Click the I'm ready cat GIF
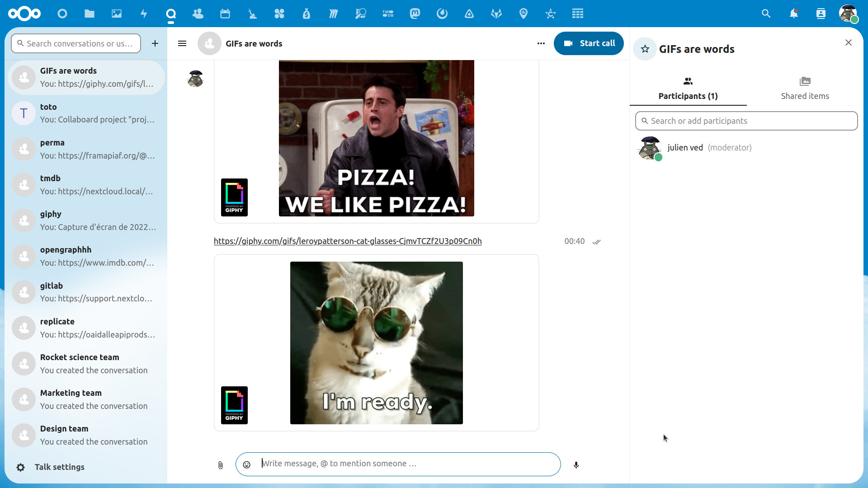Image resolution: width=868 pixels, height=488 pixels. click(376, 343)
